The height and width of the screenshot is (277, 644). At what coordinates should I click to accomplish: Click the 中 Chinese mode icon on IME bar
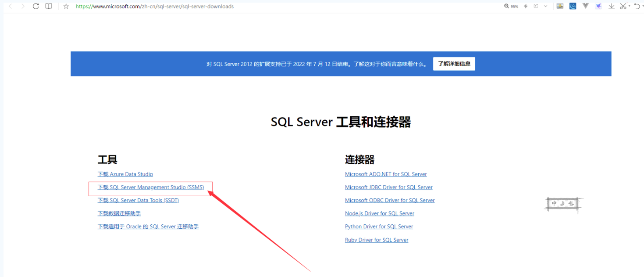tap(554, 204)
